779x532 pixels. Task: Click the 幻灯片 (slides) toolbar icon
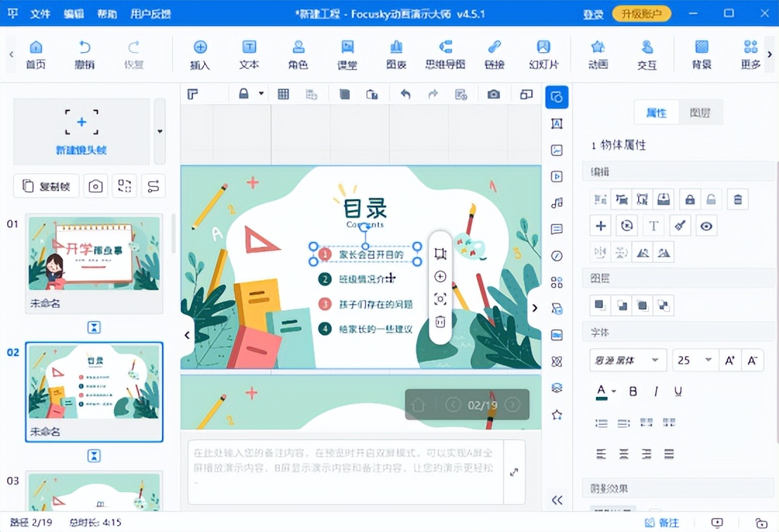(542, 54)
